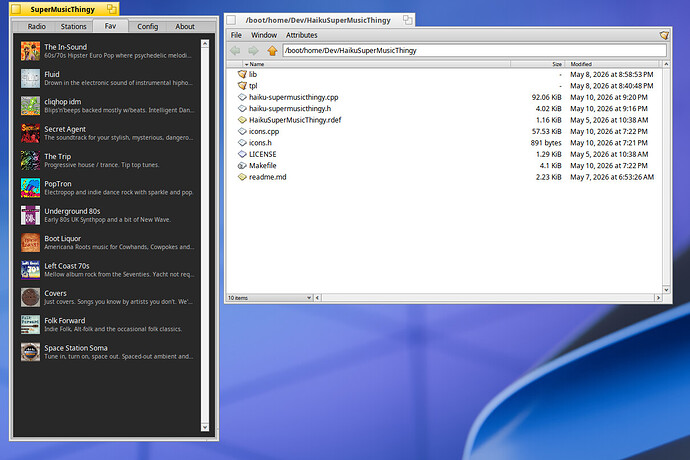Screen dimensions: 690x460
Task: Select the readme.md file name
Action: [x=268, y=177]
